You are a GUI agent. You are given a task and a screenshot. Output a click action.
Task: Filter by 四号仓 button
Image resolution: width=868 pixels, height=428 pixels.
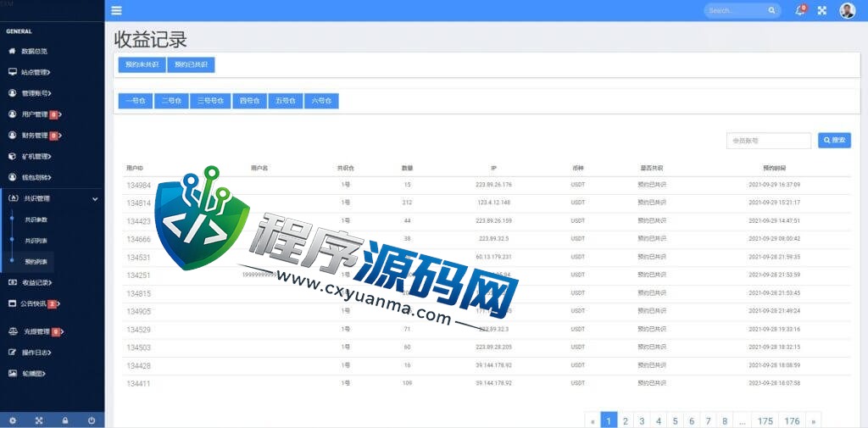click(250, 101)
